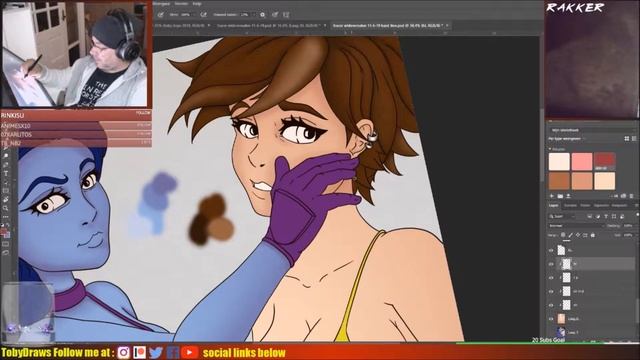Switch swatches panel to grid view
This screenshot has width=640, height=360.
[627, 139]
